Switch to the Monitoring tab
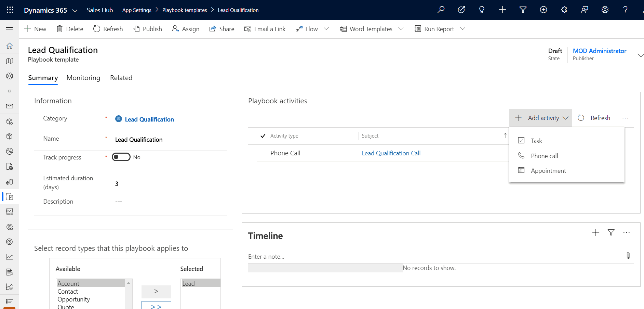Image resolution: width=644 pixels, height=309 pixels. (x=83, y=78)
